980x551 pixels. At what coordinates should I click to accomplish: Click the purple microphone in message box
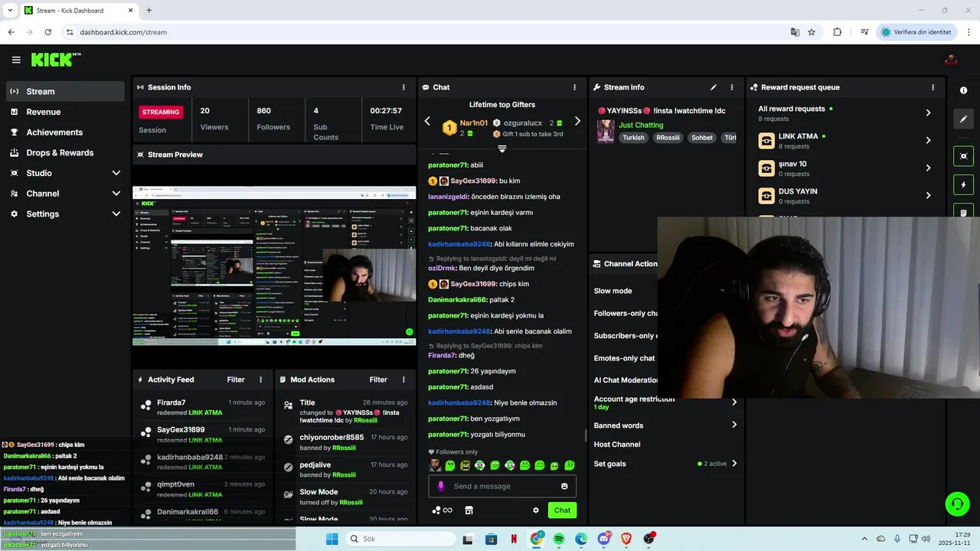pos(440,486)
